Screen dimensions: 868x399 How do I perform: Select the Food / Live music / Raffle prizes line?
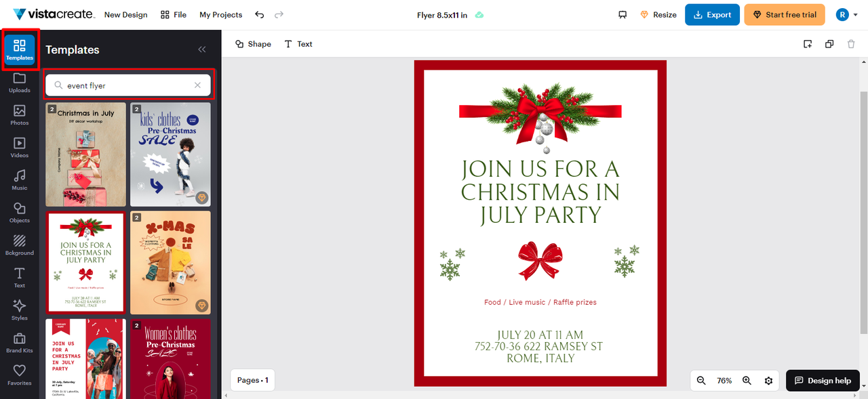point(540,302)
